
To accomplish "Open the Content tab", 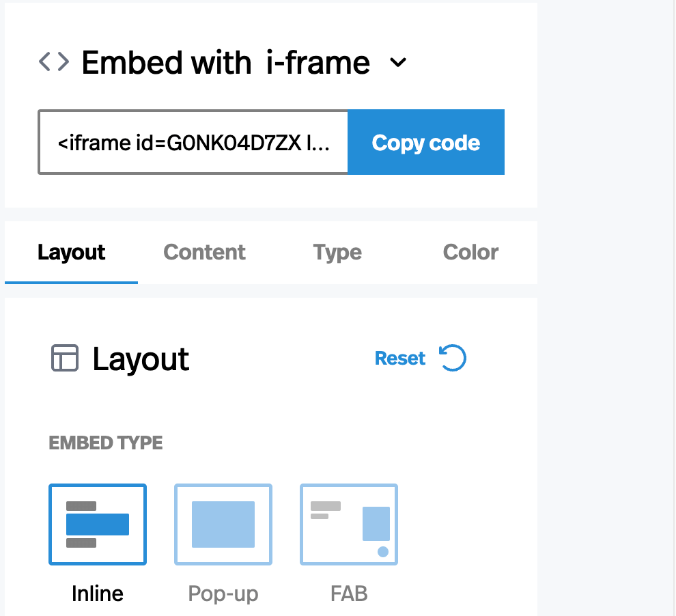I will pyautogui.click(x=204, y=252).
